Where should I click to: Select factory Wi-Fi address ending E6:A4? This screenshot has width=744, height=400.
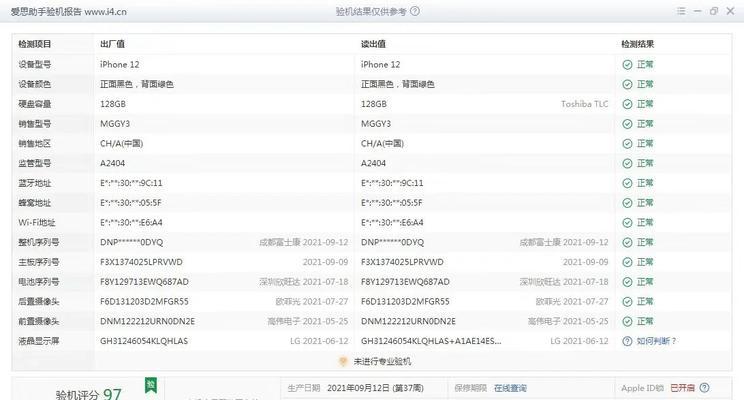click(x=131, y=223)
